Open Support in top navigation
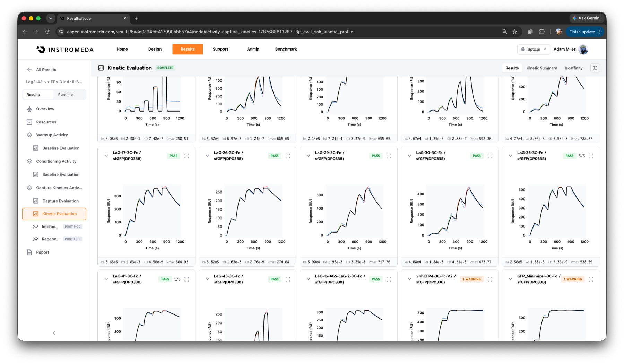 point(220,49)
